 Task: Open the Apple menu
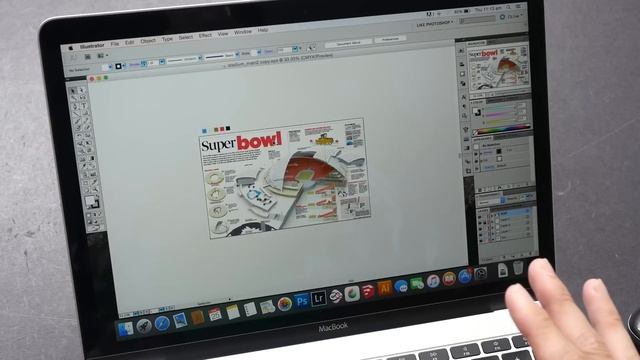(x=70, y=48)
